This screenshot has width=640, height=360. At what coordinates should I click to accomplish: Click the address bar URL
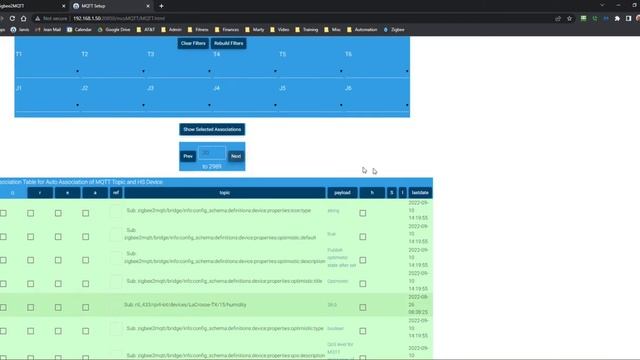[119, 18]
